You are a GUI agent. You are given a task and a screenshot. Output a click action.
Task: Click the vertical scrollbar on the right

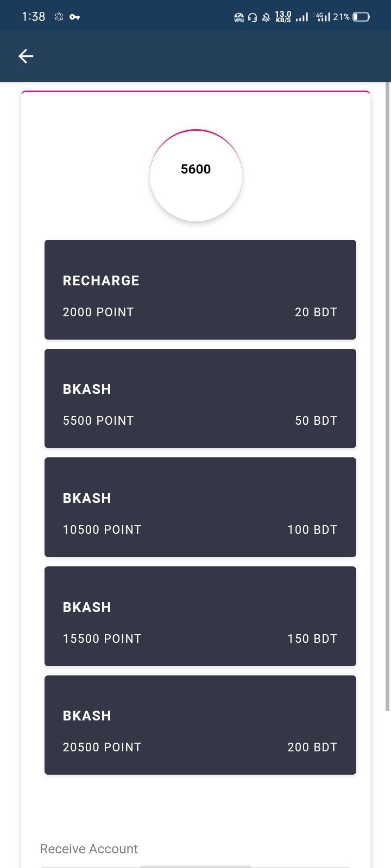point(388,396)
